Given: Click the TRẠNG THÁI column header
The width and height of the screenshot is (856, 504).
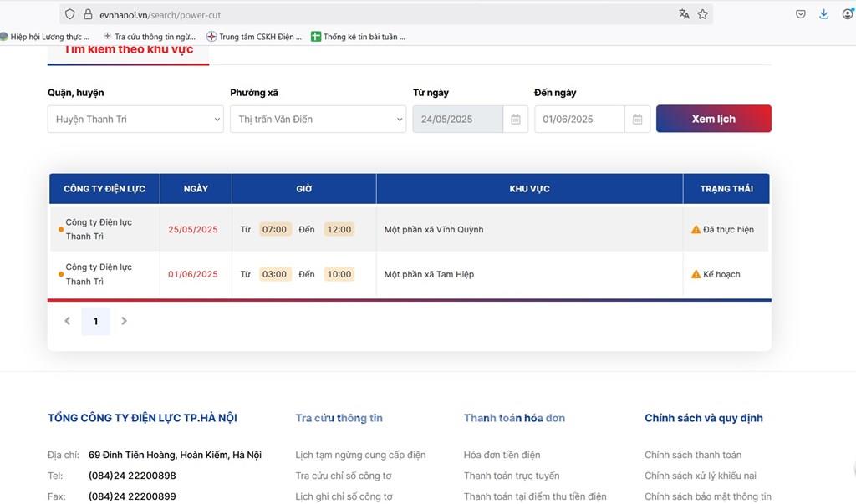Looking at the screenshot, I should pyautogui.click(x=726, y=188).
